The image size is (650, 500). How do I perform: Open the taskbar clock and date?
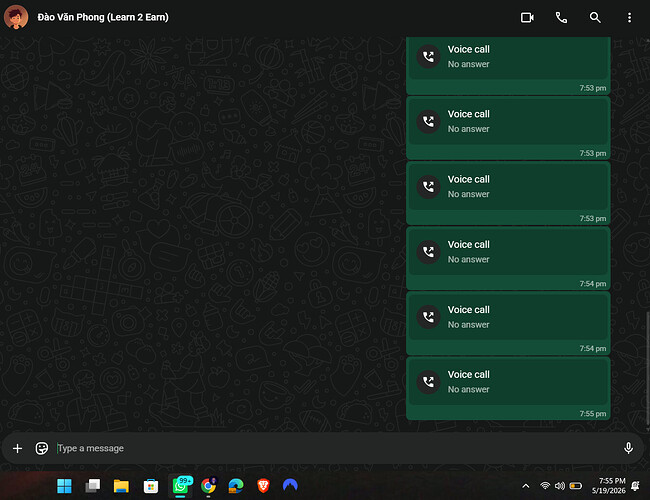coord(609,485)
